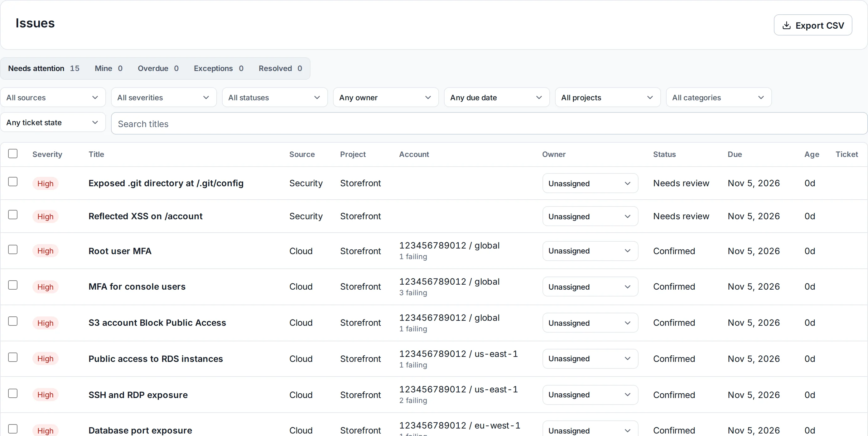Focus the Search titles field
Viewport: 868px width, 436px height.
click(489, 124)
